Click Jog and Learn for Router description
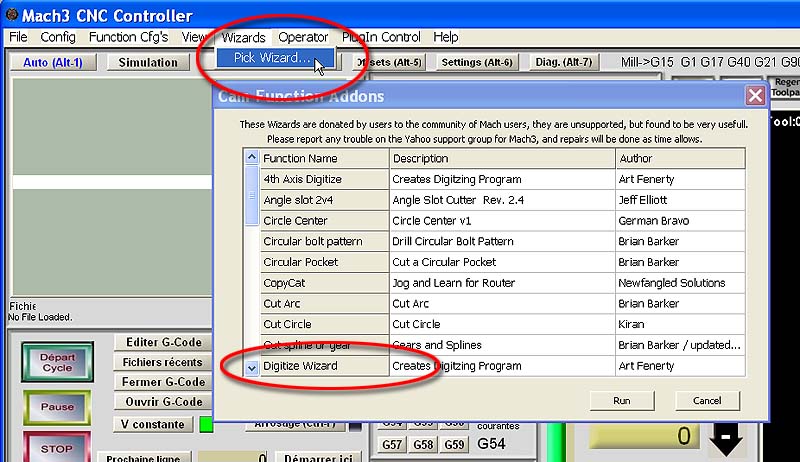800x462 pixels. pos(503,283)
